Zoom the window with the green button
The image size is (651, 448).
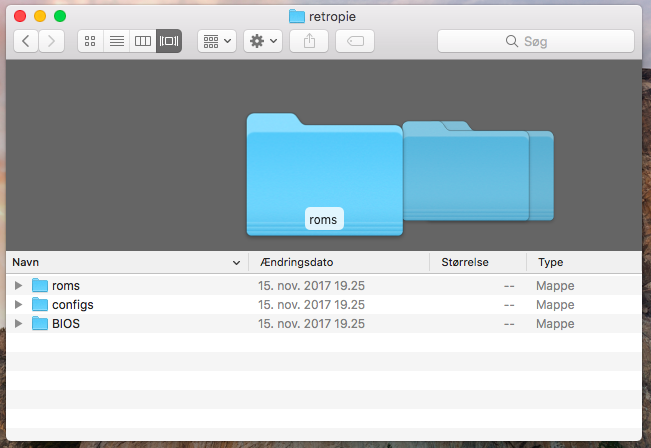pyautogui.click(x=60, y=16)
